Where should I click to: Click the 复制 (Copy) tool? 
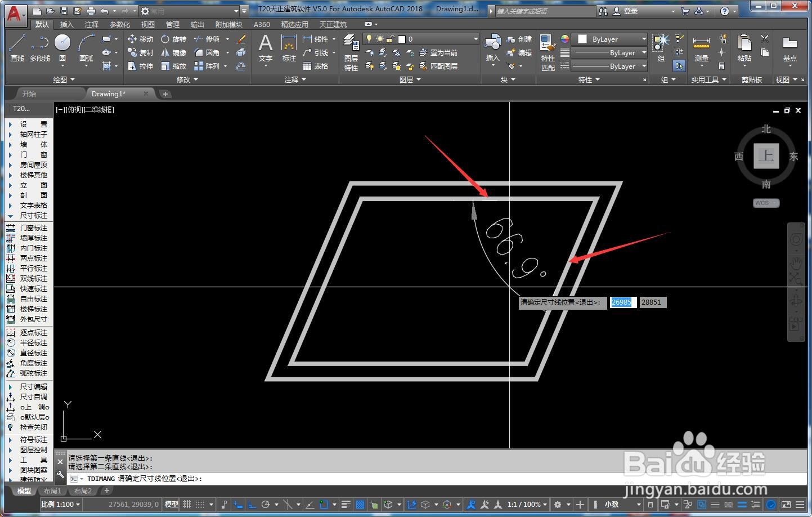(140, 52)
